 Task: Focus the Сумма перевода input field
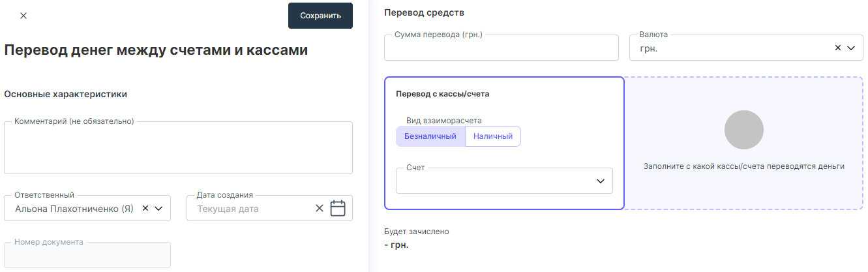tap(501, 48)
